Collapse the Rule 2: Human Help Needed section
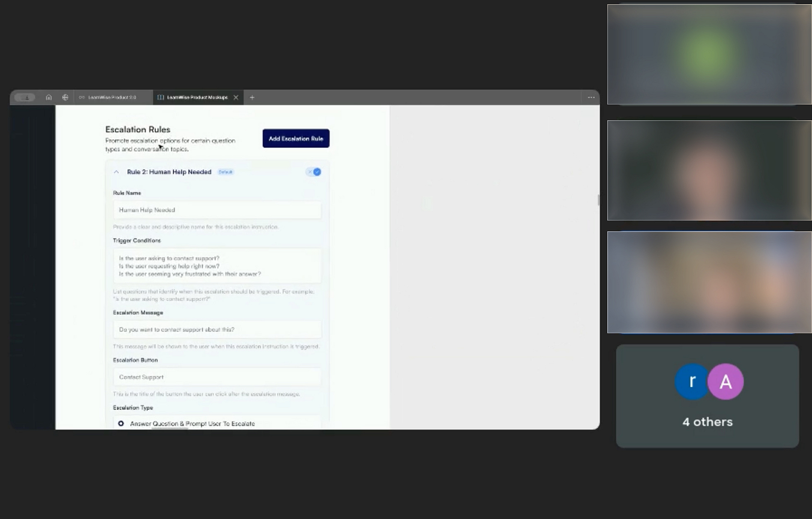Screen dimensions: 812x519 coord(116,172)
